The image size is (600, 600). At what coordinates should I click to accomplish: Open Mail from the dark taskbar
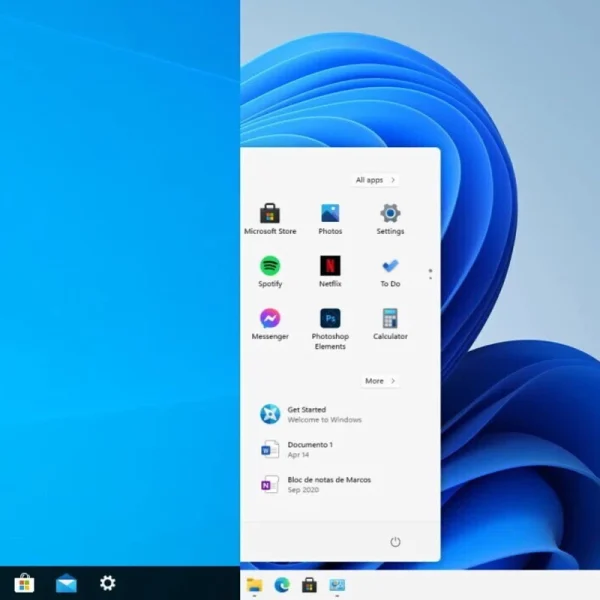66,583
